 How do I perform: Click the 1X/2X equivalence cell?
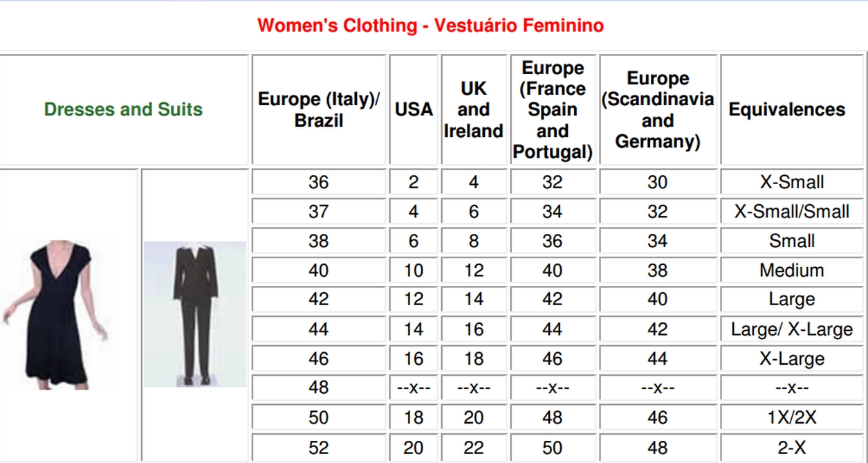(x=792, y=418)
